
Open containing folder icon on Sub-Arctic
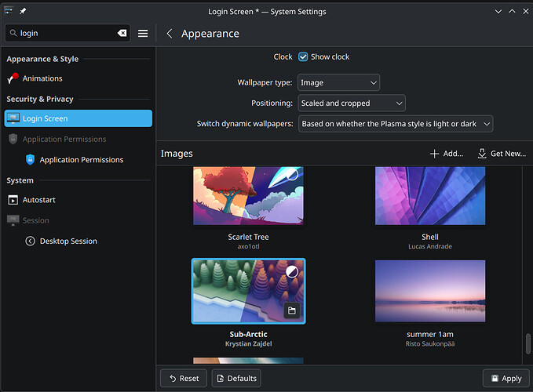(x=291, y=311)
